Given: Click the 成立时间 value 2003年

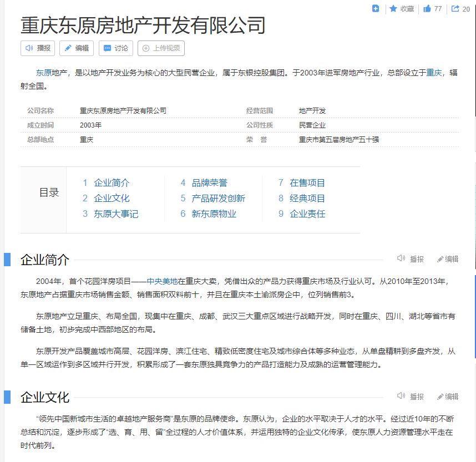Looking at the screenshot, I should 90,125.
